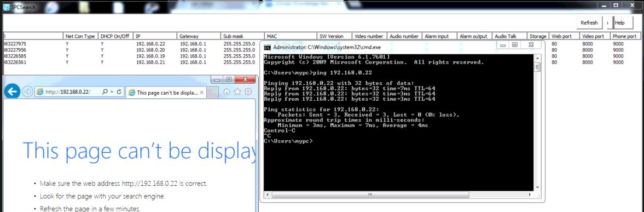Click the refresh icon in the IE address bar
This screenshot has width=644, height=212.
point(119,92)
